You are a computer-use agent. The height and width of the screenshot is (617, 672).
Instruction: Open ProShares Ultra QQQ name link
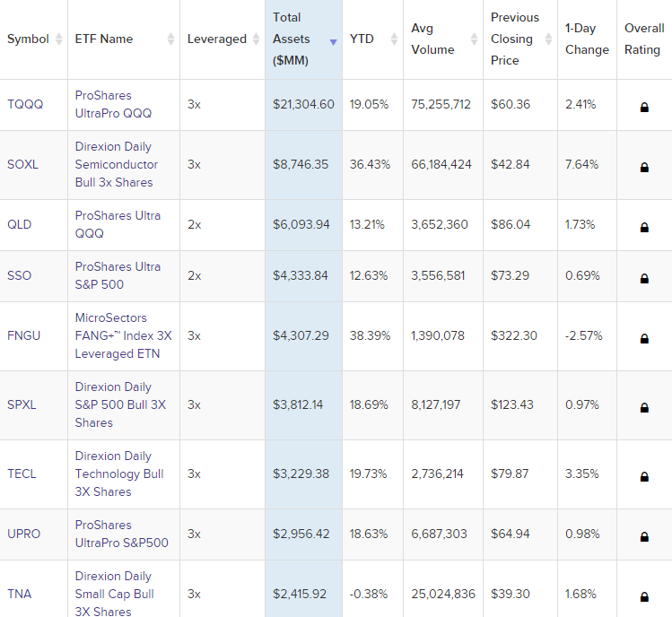pos(118,224)
